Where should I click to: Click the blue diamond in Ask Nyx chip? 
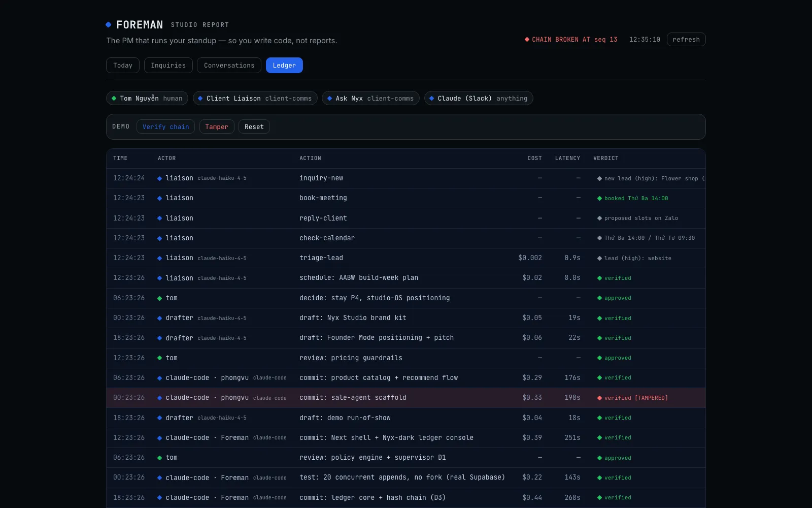(x=330, y=98)
